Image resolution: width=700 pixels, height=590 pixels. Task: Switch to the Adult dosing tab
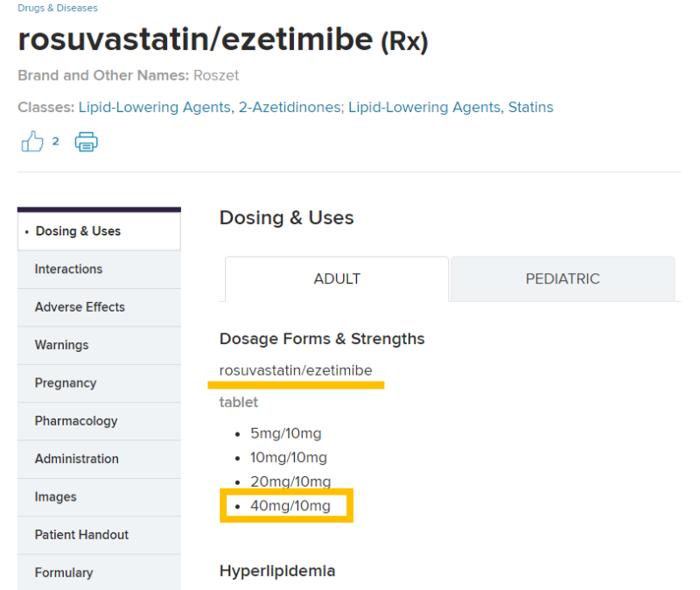337,279
